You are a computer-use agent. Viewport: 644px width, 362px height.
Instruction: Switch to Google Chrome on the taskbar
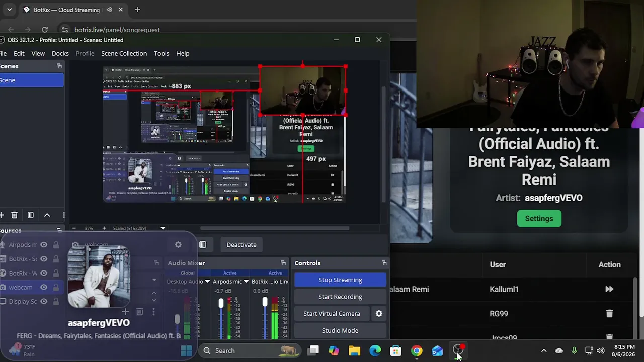417,351
